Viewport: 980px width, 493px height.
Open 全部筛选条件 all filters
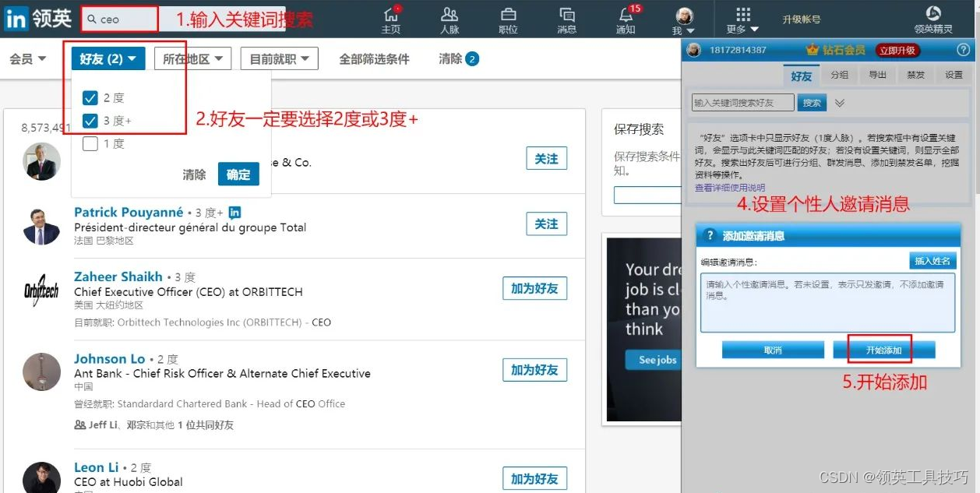click(374, 58)
